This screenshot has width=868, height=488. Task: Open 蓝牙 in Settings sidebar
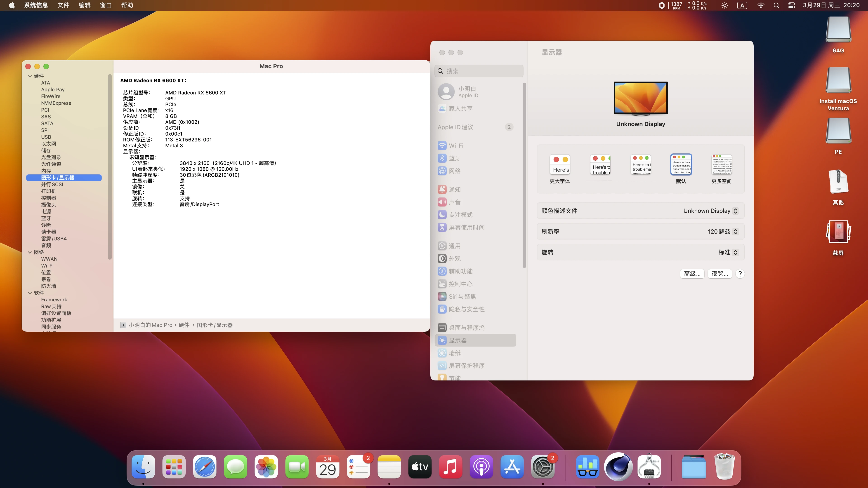pyautogui.click(x=475, y=158)
